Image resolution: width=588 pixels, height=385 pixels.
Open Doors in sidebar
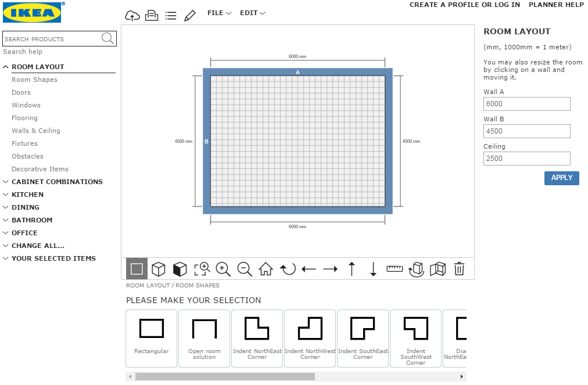(21, 92)
